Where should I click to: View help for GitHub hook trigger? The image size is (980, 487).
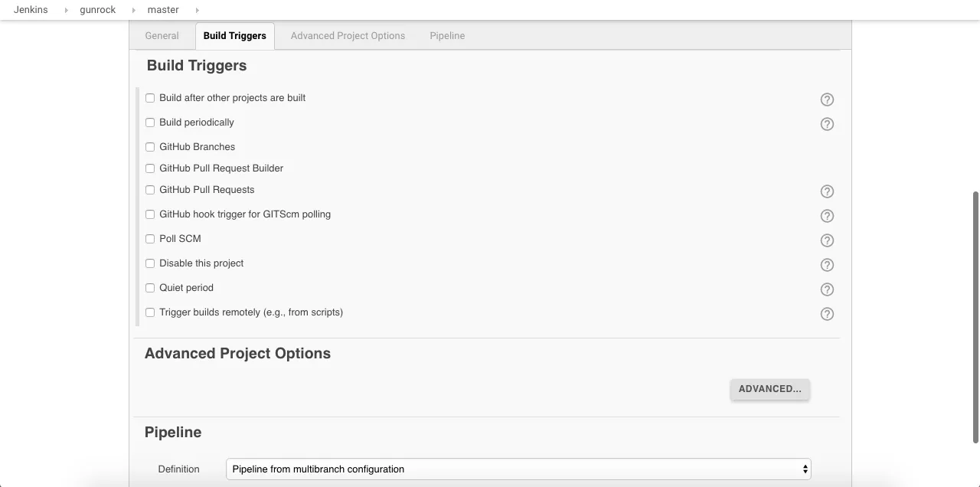point(827,216)
